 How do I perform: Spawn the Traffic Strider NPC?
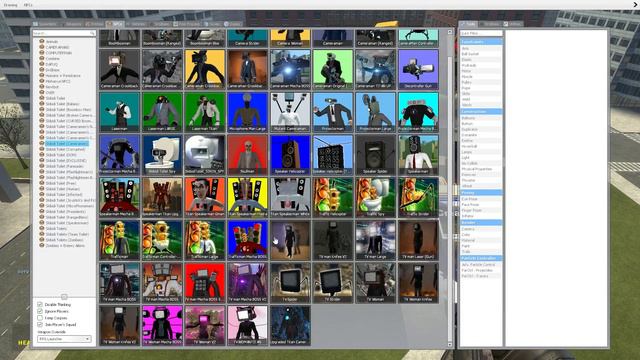[x=418, y=197]
